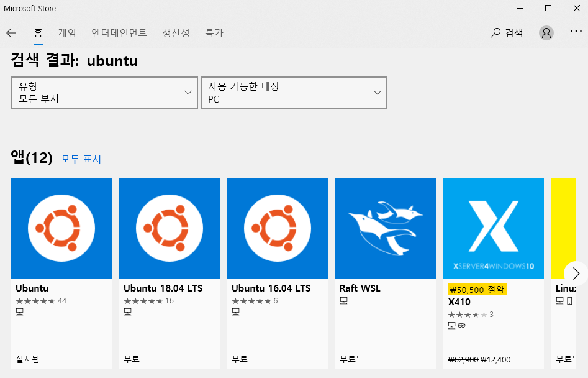
Task: Click the Ubuntu 16.04 LTS title
Action: (271, 288)
